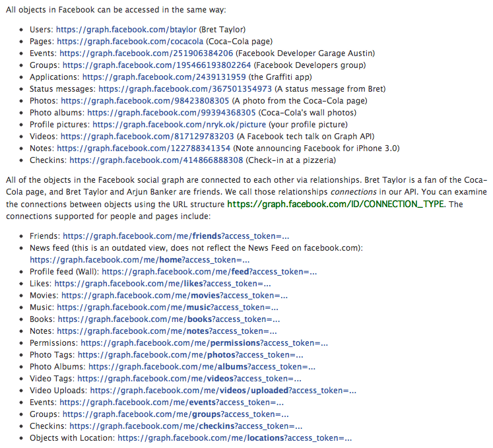Click the green ID/CONNECTION_TYPE URL text
This screenshot has height=448, width=493.
[335, 205]
